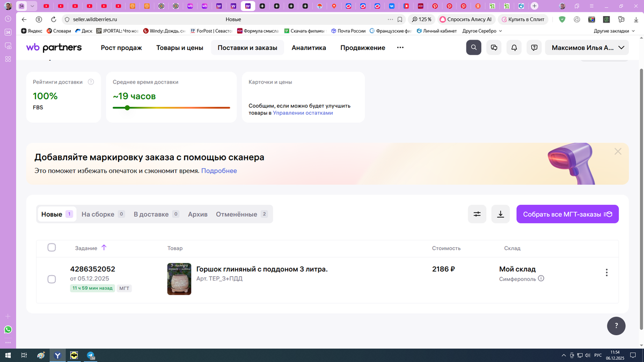
Task: Open the Товары и цены menu
Action: [x=180, y=48]
